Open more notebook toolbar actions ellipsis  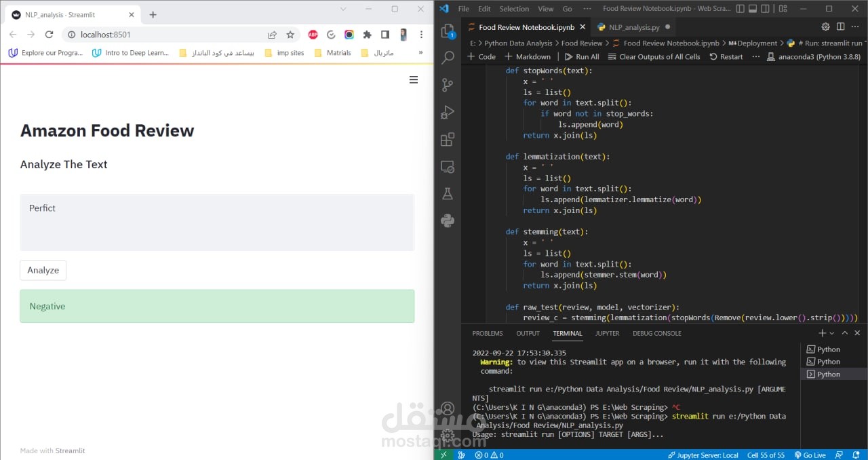tap(756, 56)
